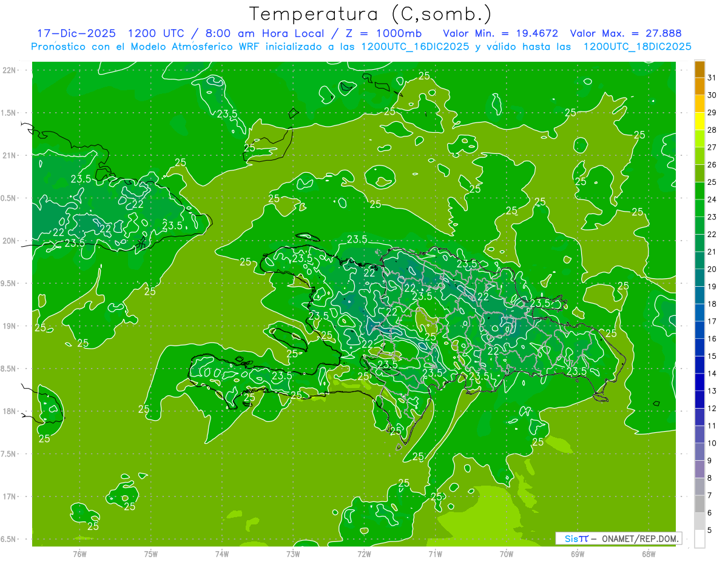Click the legend value "28"
The image size is (728, 562).
(712, 130)
